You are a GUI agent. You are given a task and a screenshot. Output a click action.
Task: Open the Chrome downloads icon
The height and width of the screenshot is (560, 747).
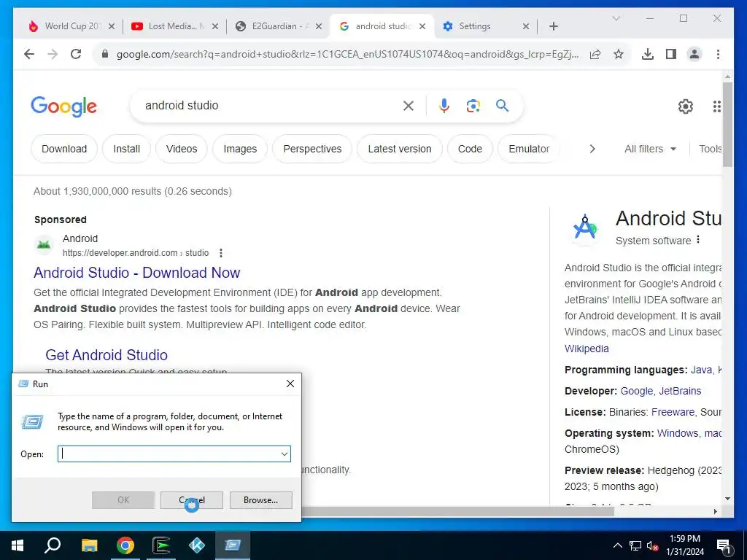[x=648, y=54]
